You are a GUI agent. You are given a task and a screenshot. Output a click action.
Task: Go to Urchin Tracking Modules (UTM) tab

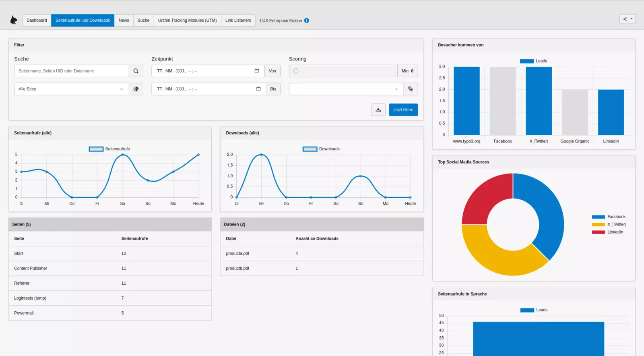[187, 21]
